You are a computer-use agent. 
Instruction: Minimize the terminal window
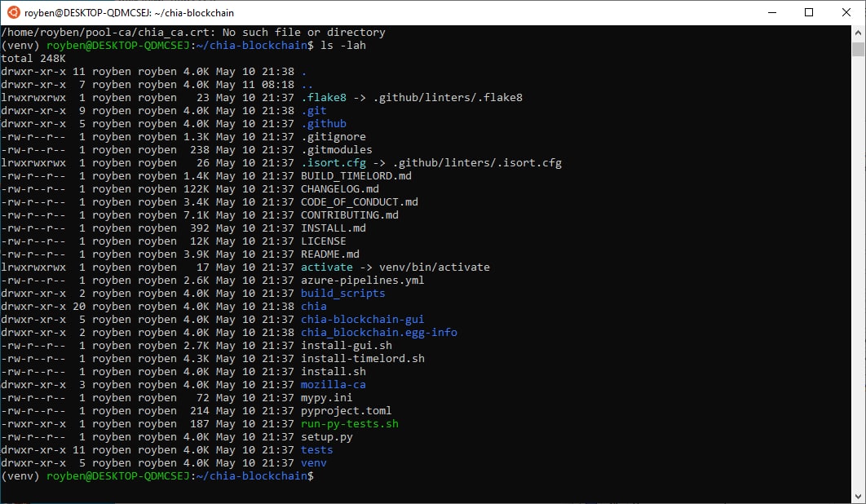772,12
